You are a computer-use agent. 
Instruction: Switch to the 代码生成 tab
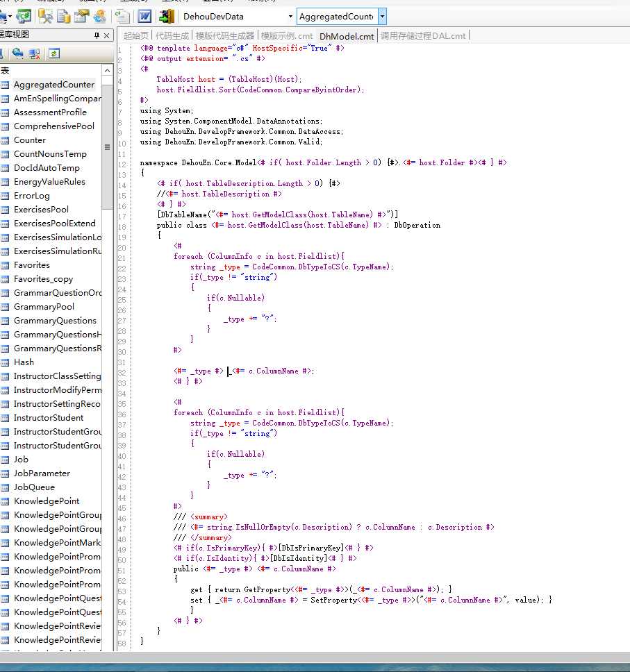tap(172, 36)
